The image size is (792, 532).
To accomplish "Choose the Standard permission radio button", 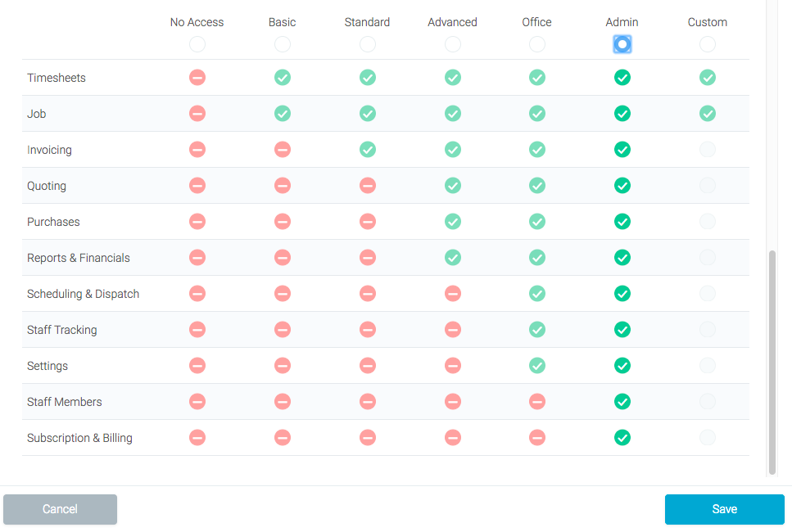I will [368, 44].
